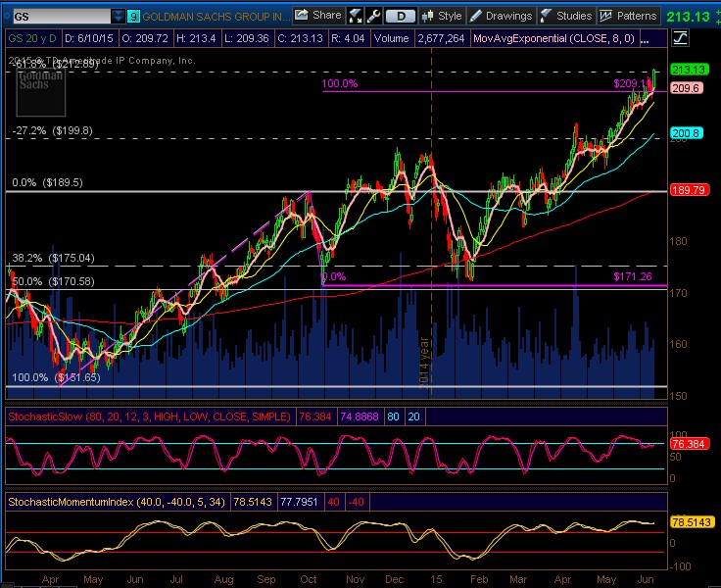Click the flask icon beside Studies
Image resolution: width=721 pixels, height=588 pixels.
point(546,16)
